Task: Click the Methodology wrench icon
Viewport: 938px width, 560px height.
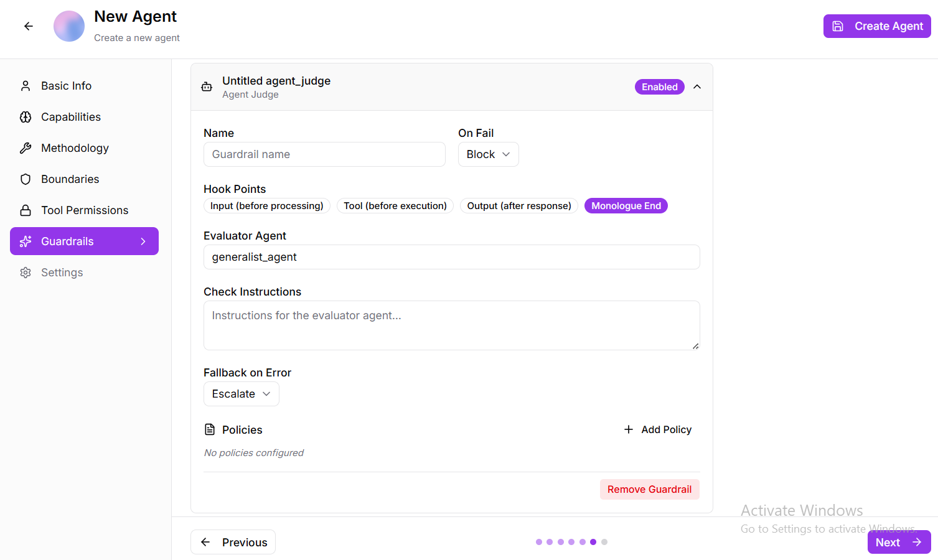Action: tap(26, 148)
